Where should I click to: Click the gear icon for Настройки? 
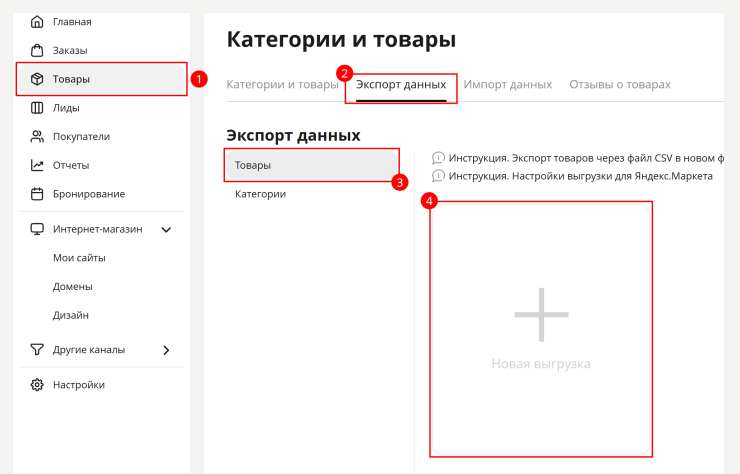click(37, 385)
